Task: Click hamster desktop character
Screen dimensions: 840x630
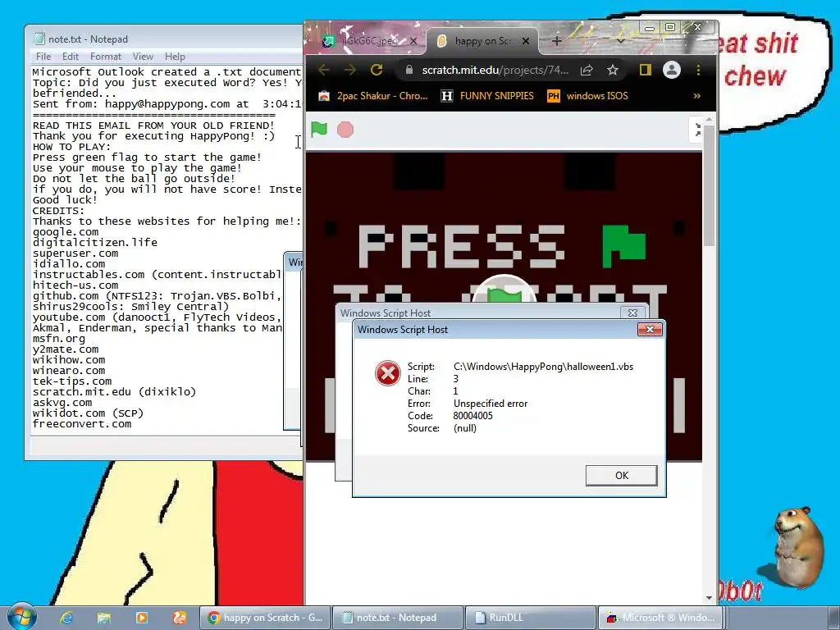Action: coord(798,547)
